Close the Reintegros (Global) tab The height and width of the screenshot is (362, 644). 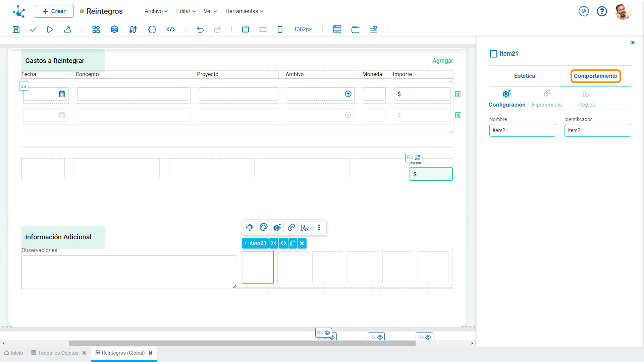point(151,353)
